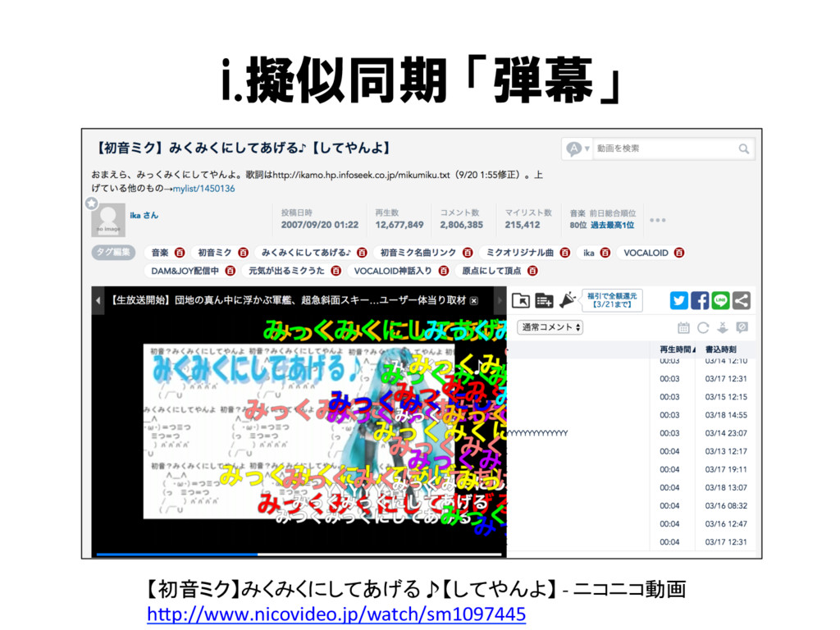
Task: Open dictionary icon next to ミクオリジナル曲 tag
Action: click(x=565, y=253)
